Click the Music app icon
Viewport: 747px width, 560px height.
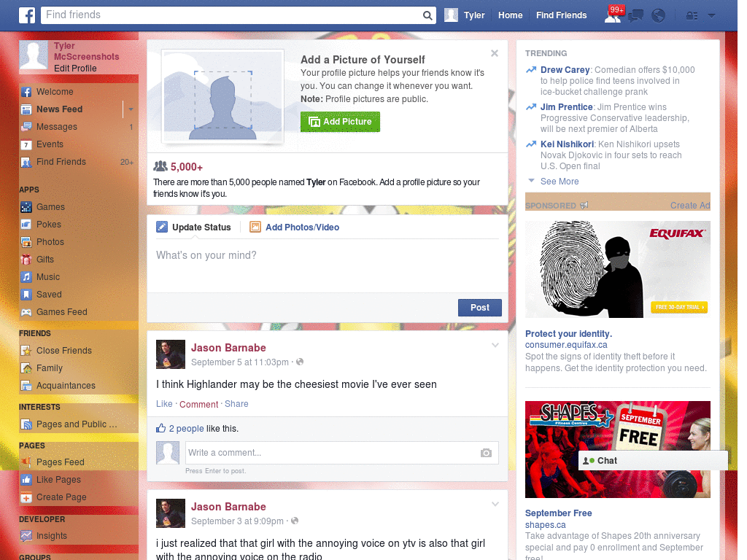[x=26, y=277]
